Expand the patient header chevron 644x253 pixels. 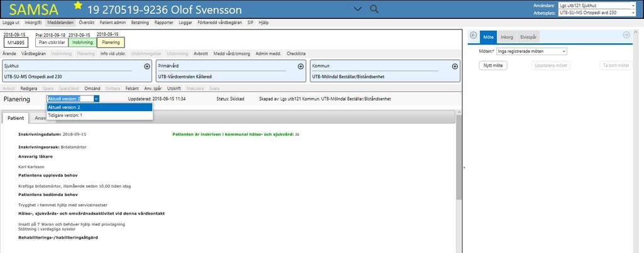tap(358, 9)
